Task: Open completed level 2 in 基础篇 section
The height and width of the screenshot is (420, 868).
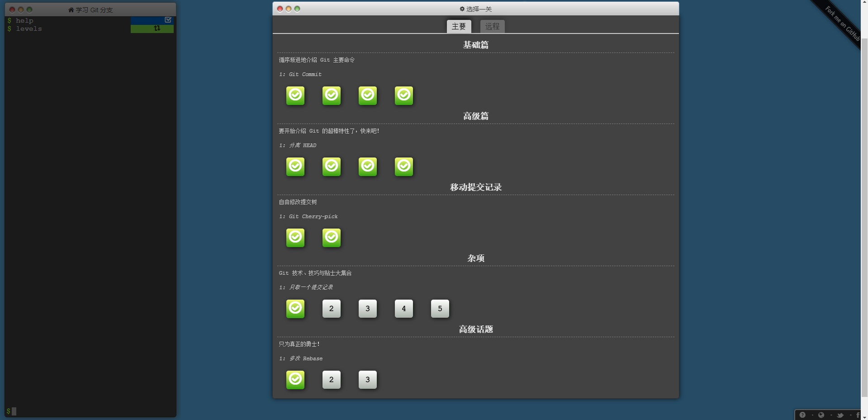Action: click(x=332, y=95)
